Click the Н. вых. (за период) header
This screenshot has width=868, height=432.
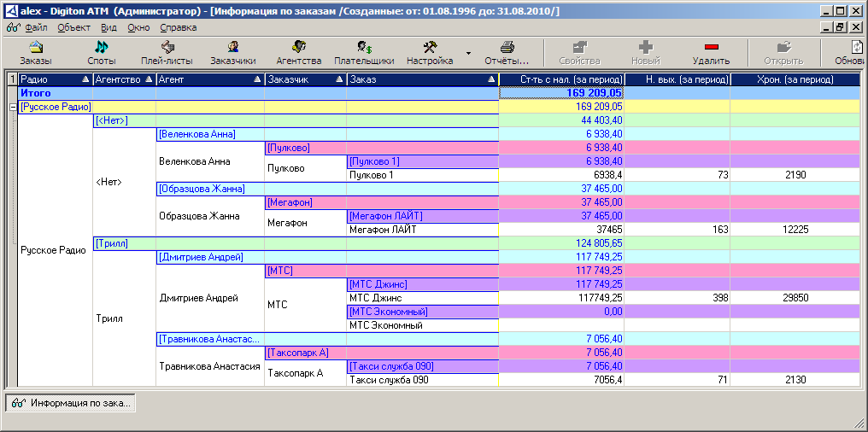pos(677,79)
